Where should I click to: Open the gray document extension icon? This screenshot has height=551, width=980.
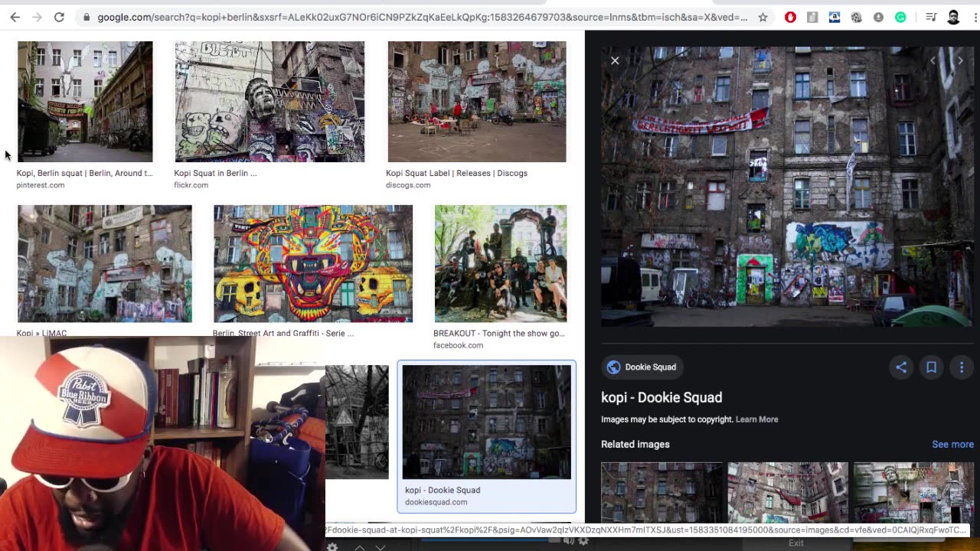812,17
